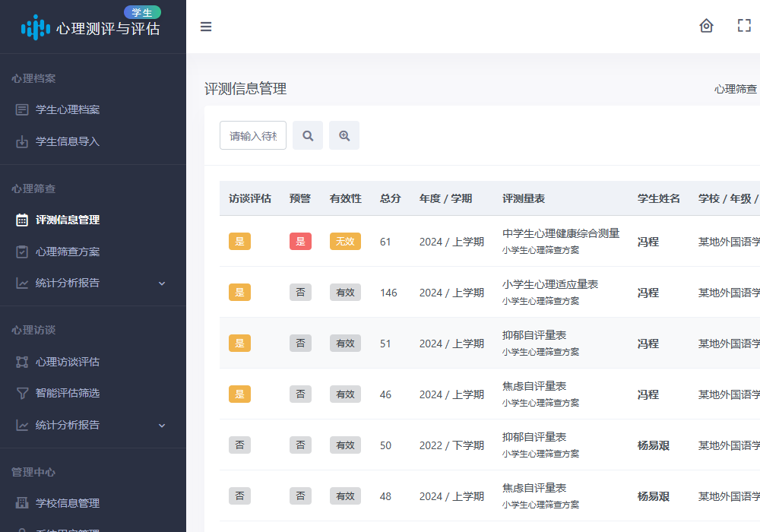Click the 学生姓名 column header
The width and height of the screenshot is (760, 532).
(x=659, y=198)
